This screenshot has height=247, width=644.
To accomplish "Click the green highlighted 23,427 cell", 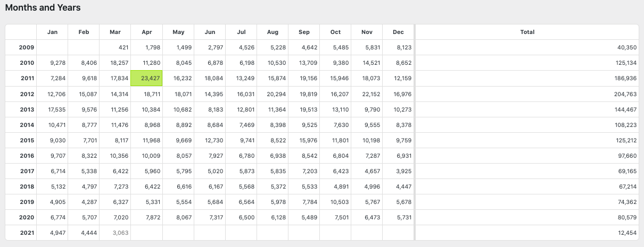I will (x=147, y=78).
